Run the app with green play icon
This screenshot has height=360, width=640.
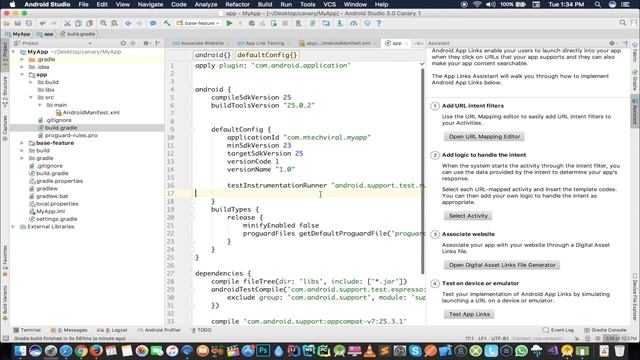click(229, 23)
